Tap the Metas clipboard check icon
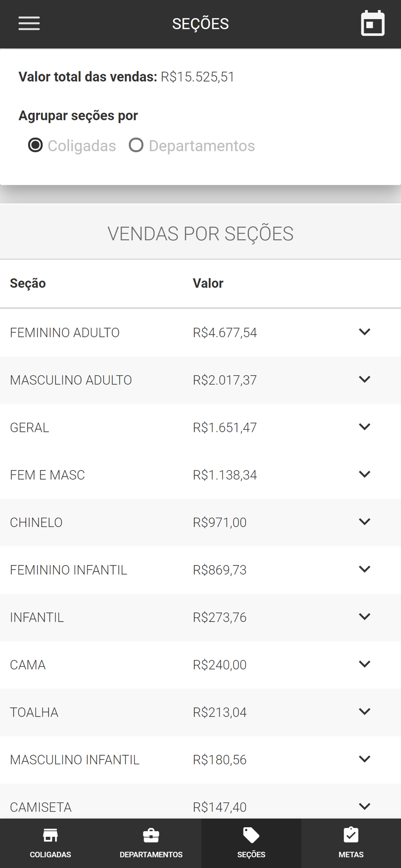Viewport: 401px width, 868px height. pyautogui.click(x=351, y=835)
